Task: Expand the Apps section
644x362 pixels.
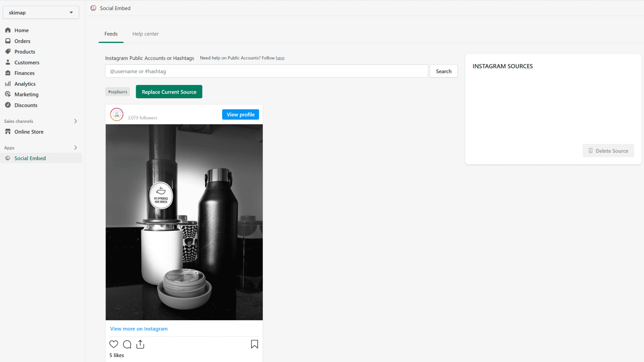Action: pyautogui.click(x=75, y=148)
